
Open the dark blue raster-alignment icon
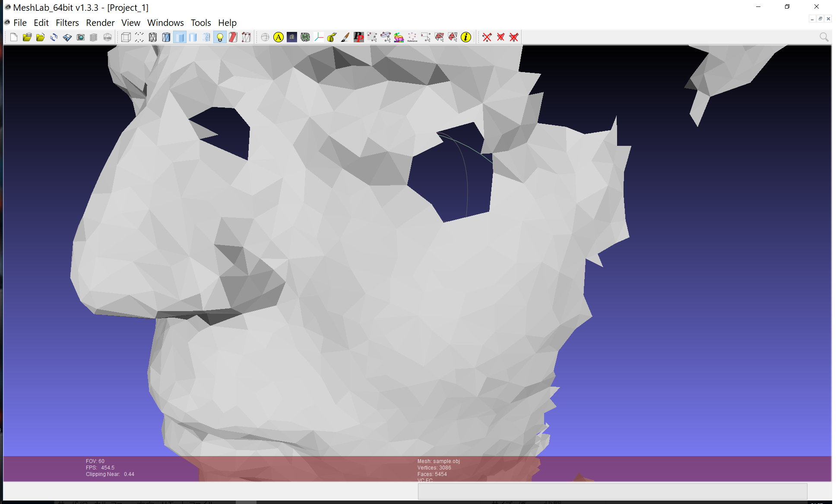(x=292, y=38)
